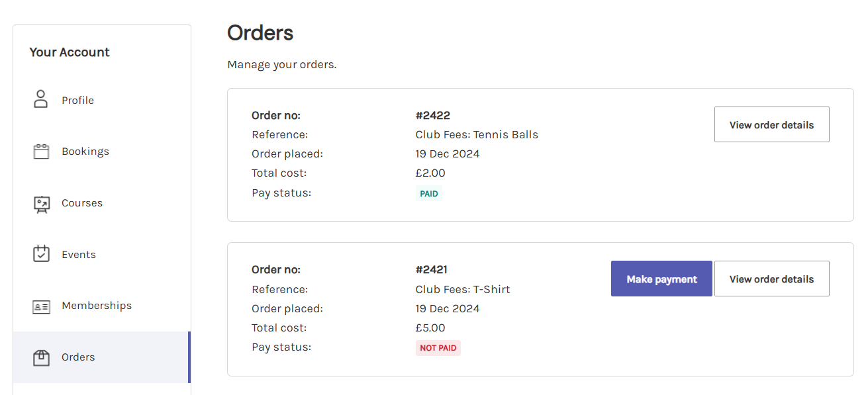Go to Bookings in sidebar
868x395 pixels.
coord(85,152)
